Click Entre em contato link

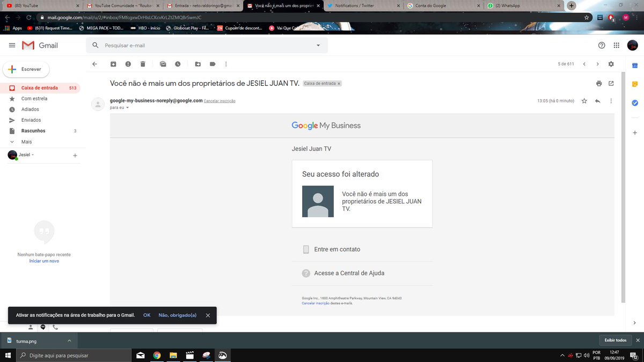(337, 249)
